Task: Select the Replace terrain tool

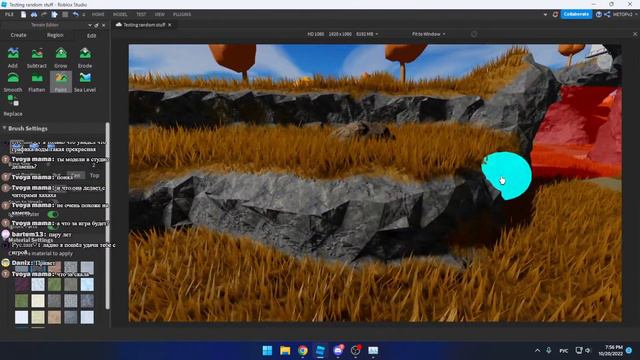Action: pyautogui.click(x=13, y=105)
